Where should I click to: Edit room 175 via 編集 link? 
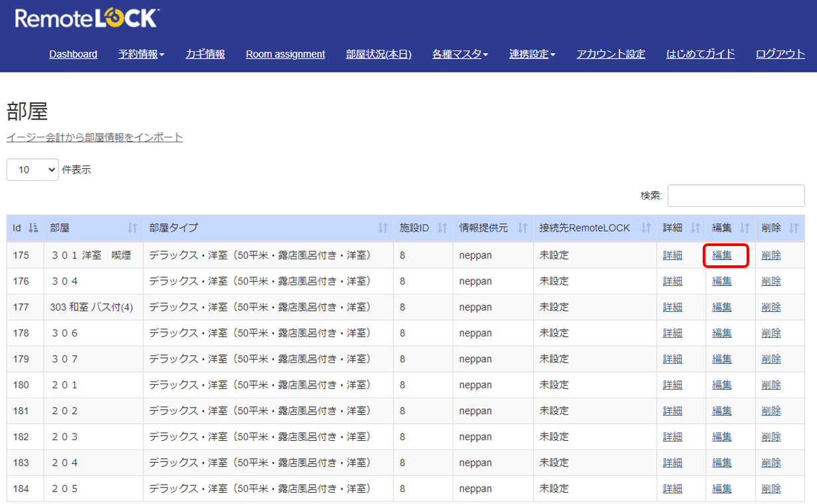tap(722, 255)
